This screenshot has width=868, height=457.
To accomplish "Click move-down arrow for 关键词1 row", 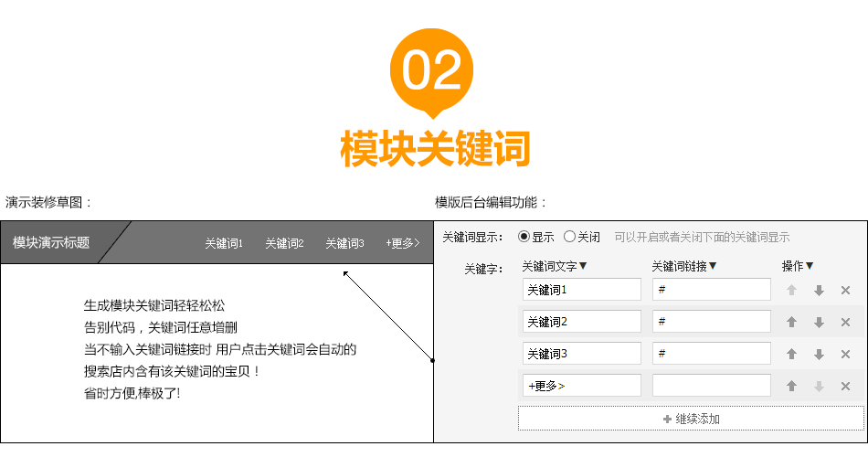I will tap(819, 291).
